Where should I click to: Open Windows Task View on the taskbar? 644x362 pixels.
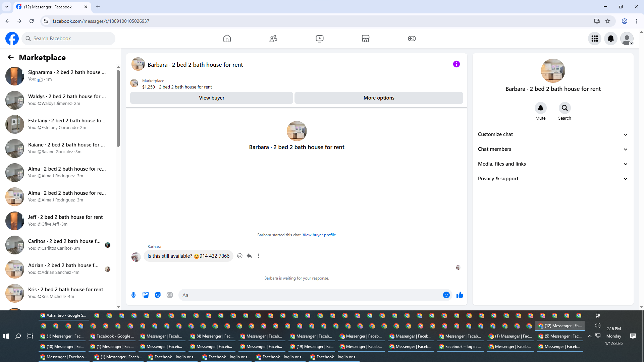[30, 336]
